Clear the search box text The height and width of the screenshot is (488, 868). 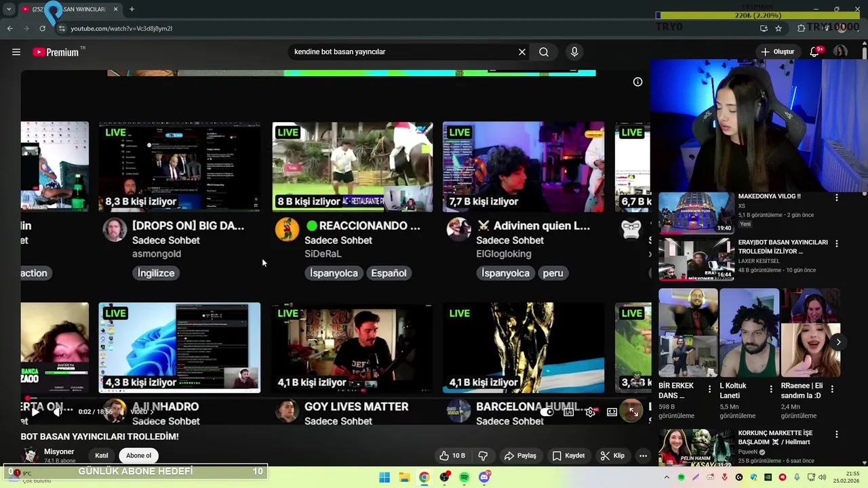(x=522, y=52)
